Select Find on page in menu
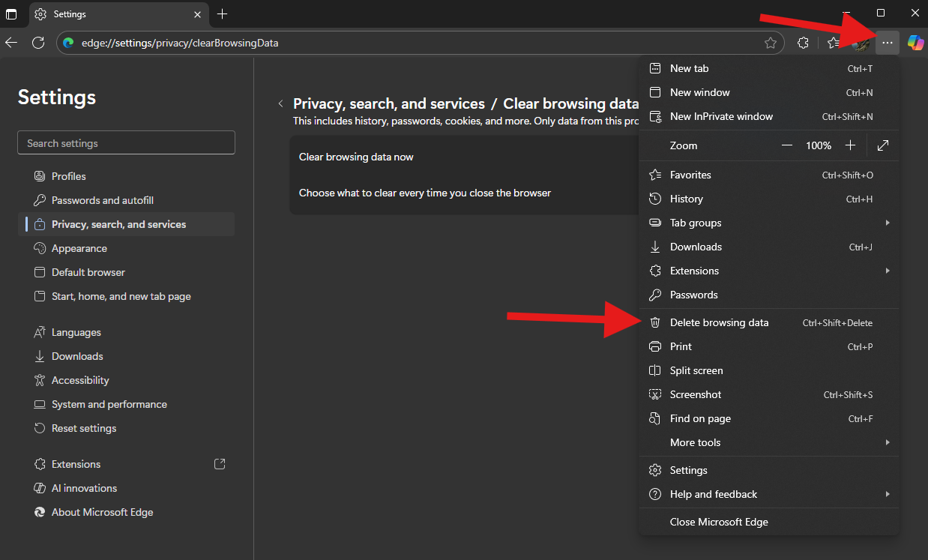 769,418
